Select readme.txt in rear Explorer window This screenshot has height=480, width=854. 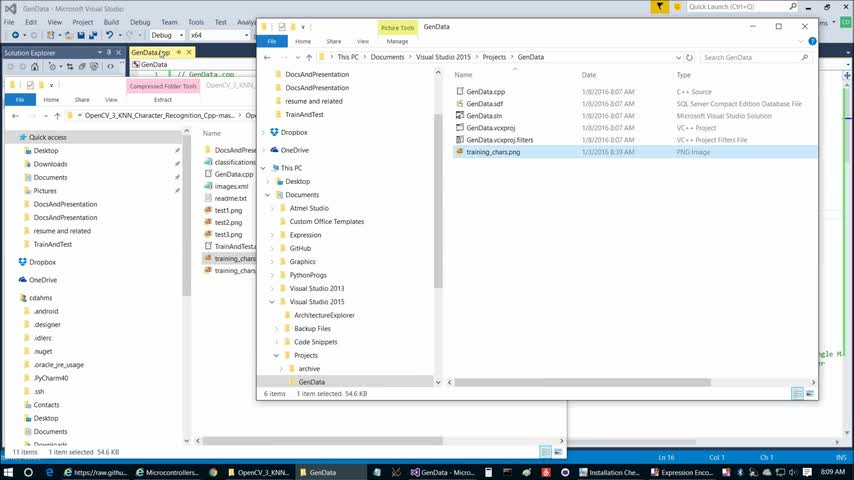pos(230,198)
